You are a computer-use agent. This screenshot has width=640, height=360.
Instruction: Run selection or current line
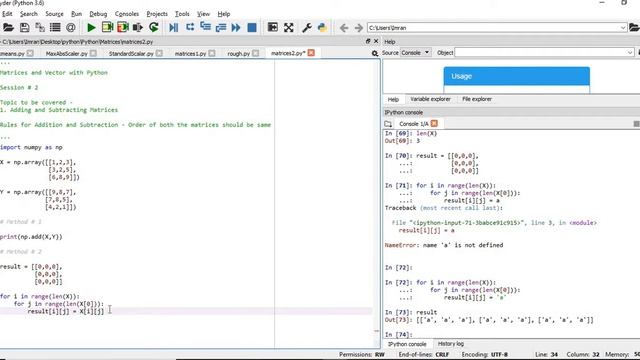pyautogui.click(x=138, y=27)
